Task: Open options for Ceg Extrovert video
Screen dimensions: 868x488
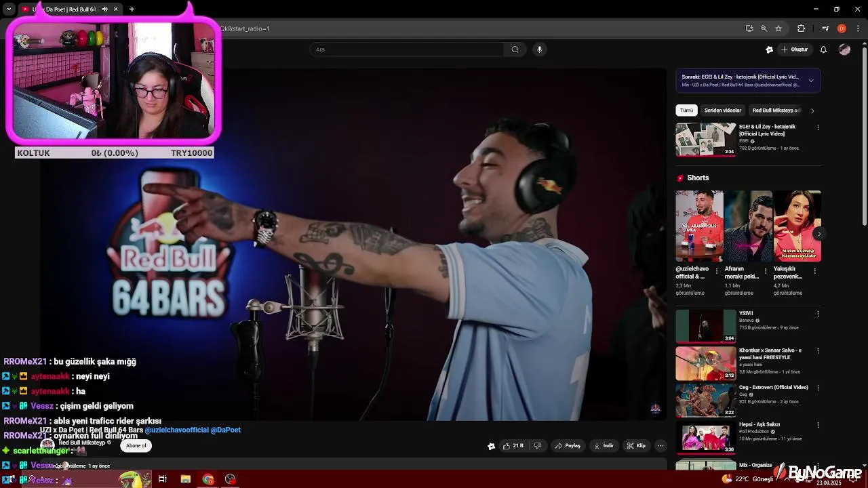Action: point(818,388)
